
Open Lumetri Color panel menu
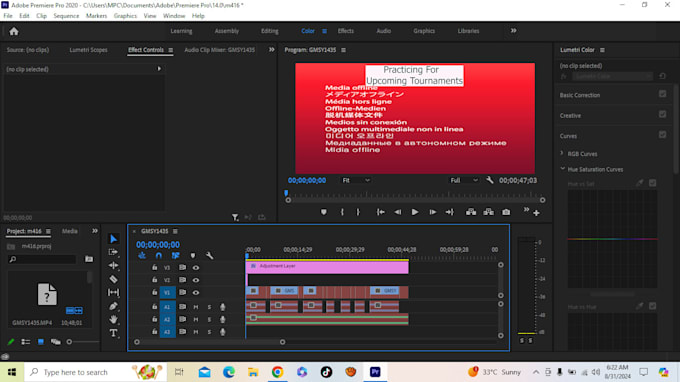602,50
